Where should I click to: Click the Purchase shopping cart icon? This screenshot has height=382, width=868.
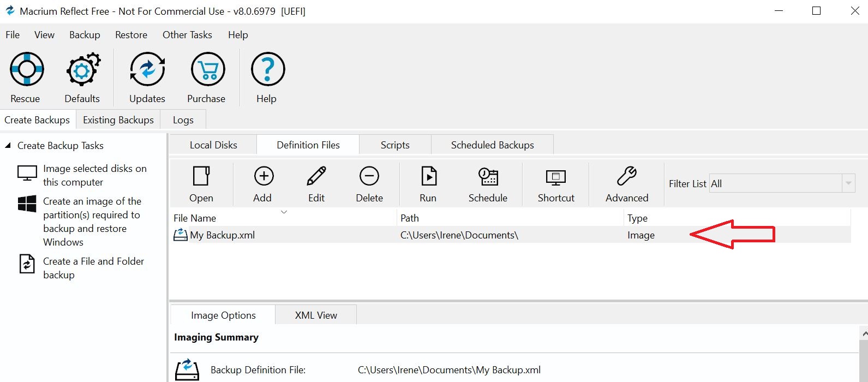point(207,70)
